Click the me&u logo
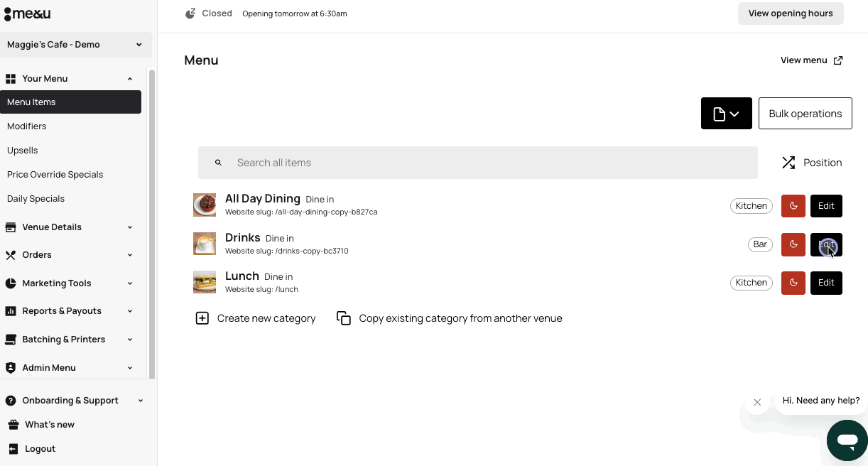 point(27,13)
